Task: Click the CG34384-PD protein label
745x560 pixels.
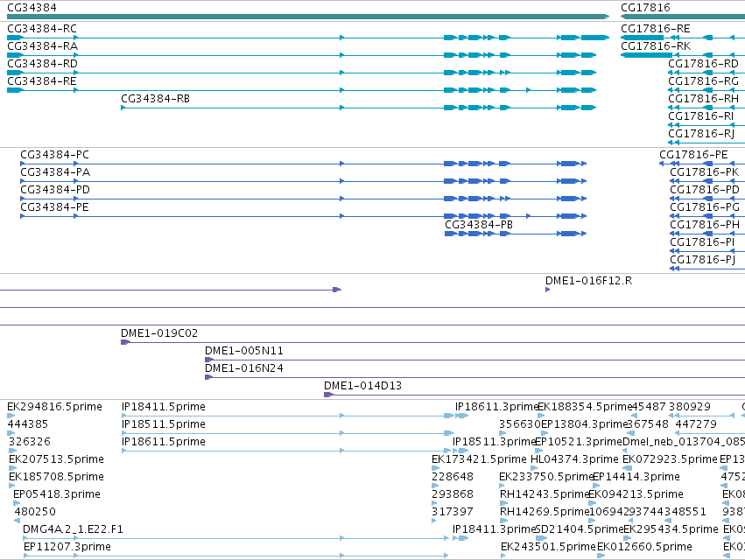Action: (x=55, y=190)
